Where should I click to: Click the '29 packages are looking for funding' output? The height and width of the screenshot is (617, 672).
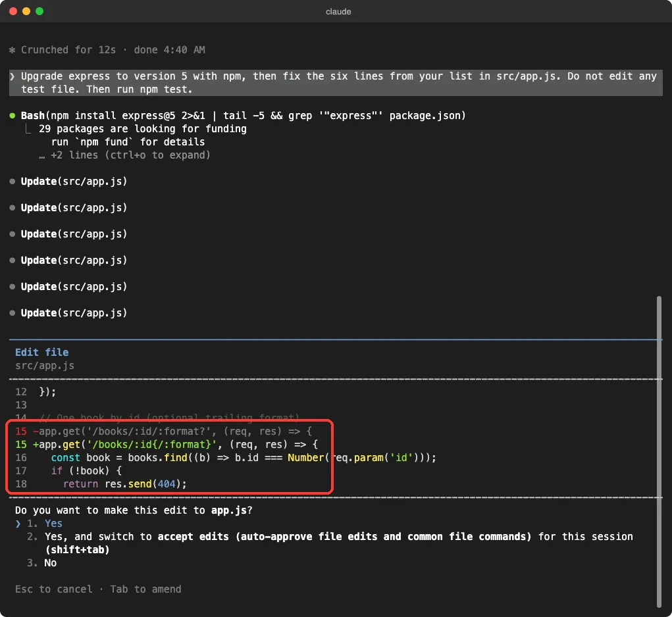143,128
